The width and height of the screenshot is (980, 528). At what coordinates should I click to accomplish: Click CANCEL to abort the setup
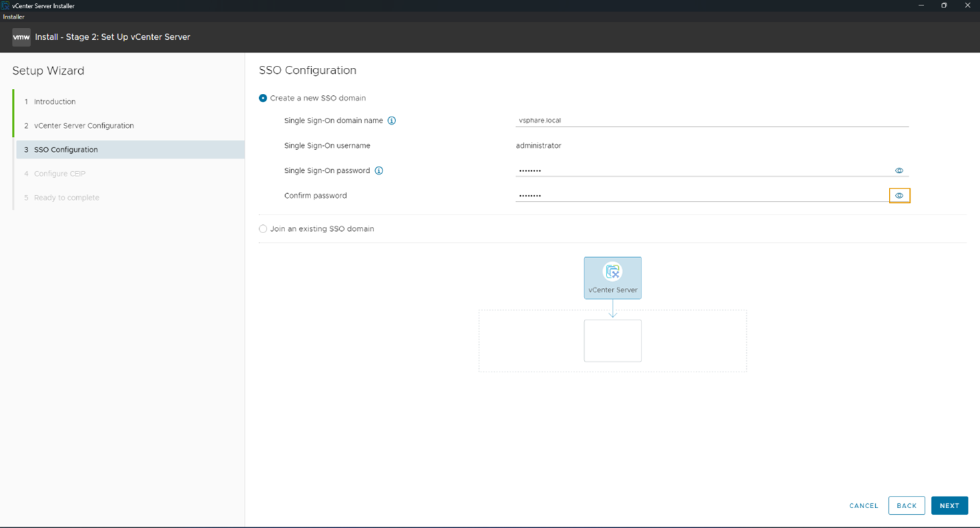[863, 505]
